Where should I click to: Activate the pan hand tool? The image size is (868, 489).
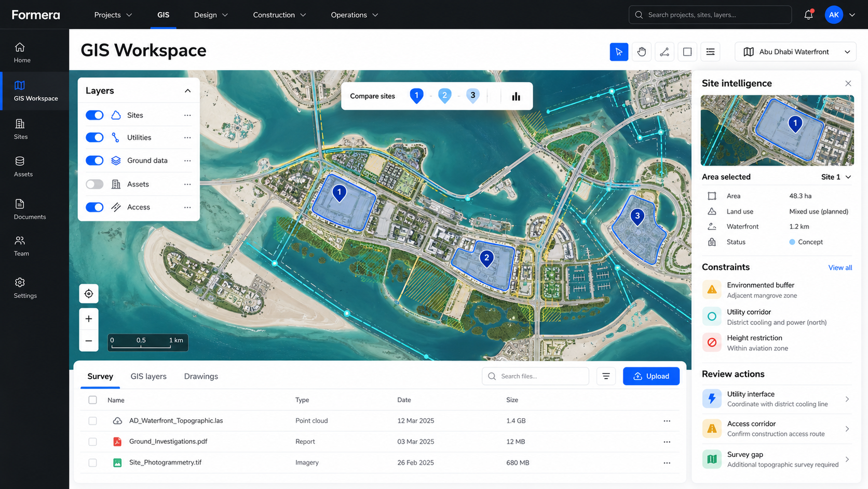(642, 52)
